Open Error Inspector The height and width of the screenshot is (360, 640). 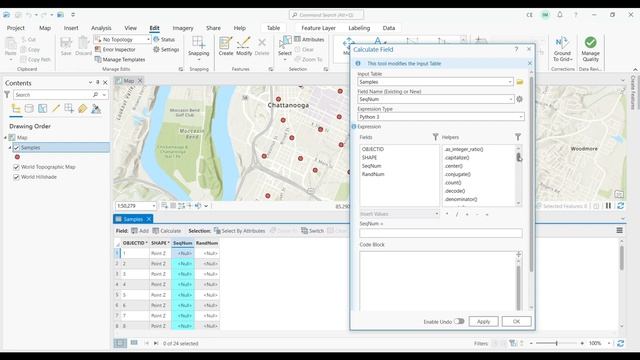(115, 49)
